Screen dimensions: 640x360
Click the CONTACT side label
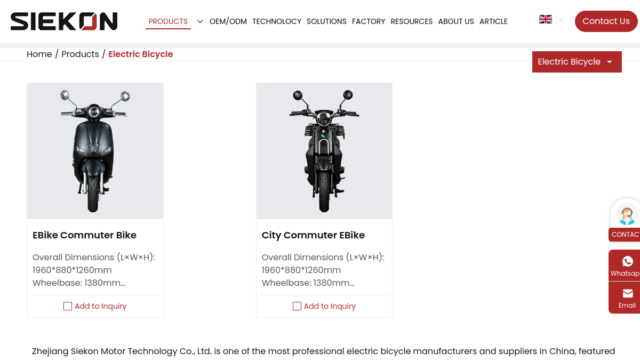(x=625, y=234)
